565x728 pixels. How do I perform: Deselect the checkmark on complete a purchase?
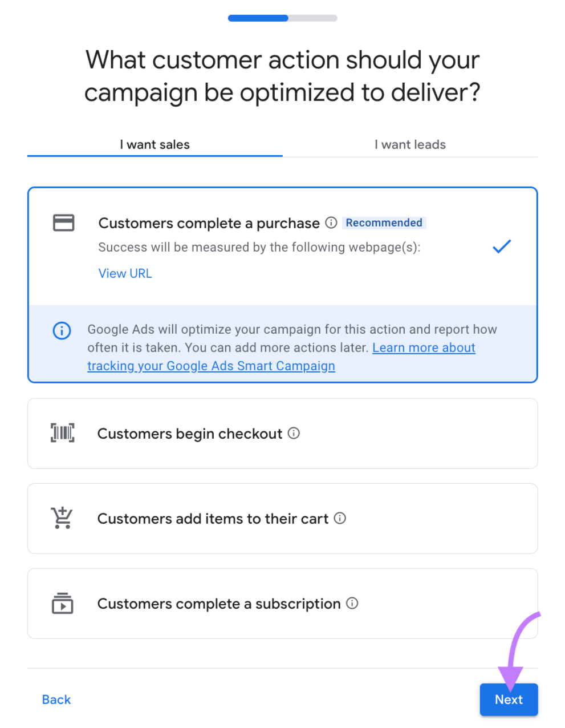[501, 246]
